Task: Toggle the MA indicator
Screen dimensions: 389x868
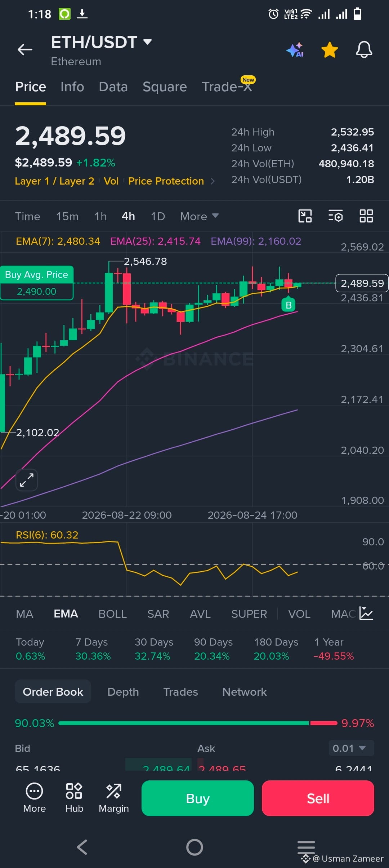Action: coord(24,614)
